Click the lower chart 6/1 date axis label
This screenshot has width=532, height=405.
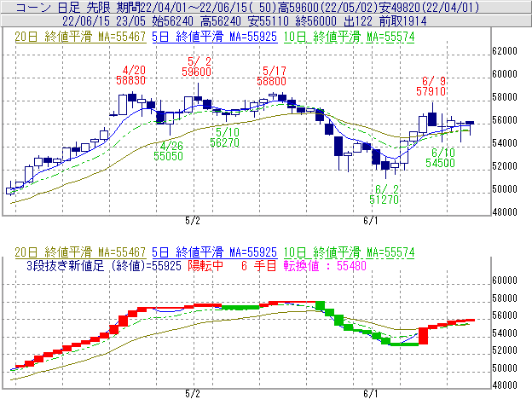click(371, 394)
